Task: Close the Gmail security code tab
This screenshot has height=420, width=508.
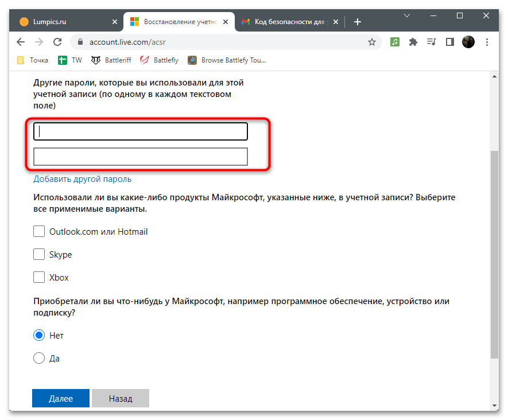Action: point(336,22)
